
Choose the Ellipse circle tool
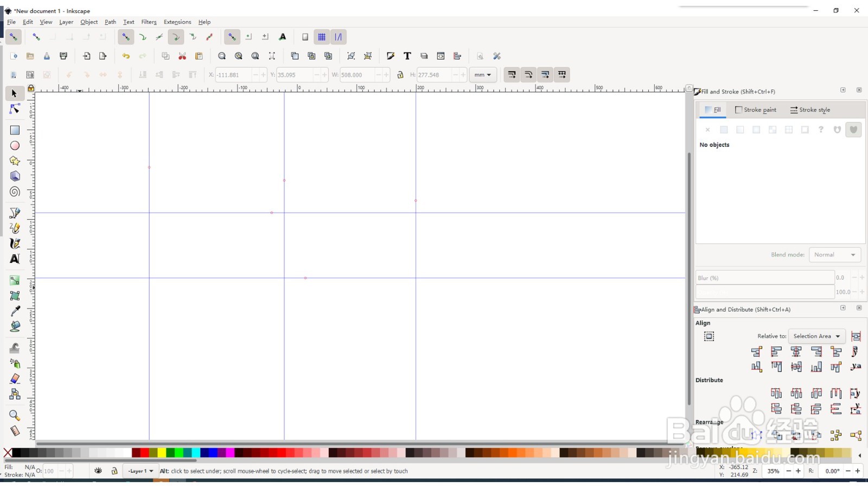(15, 145)
